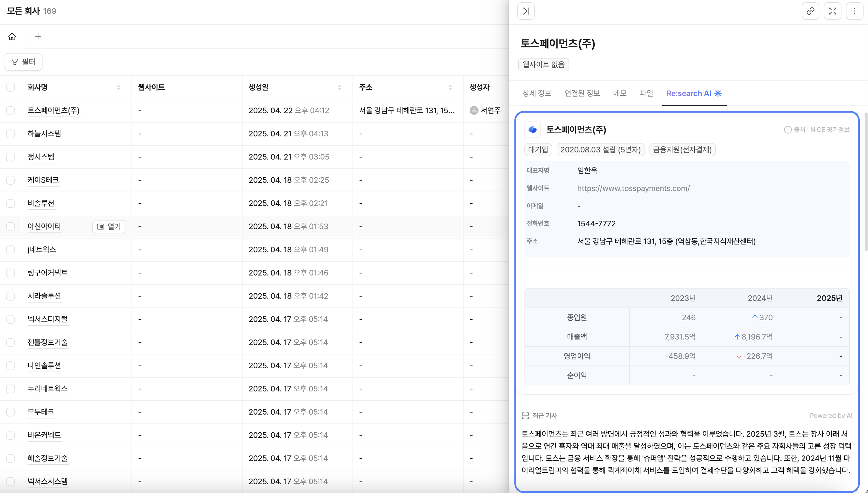The image size is (868, 493).
Task: Check the j네트웍스 row checkbox
Action: coord(10,250)
